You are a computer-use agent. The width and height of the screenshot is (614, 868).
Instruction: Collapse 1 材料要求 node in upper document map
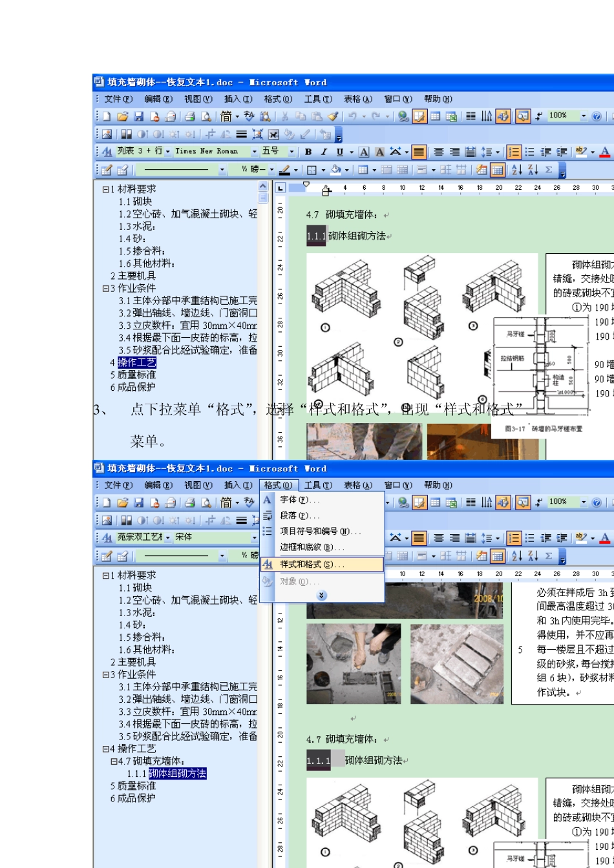(x=105, y=189)
